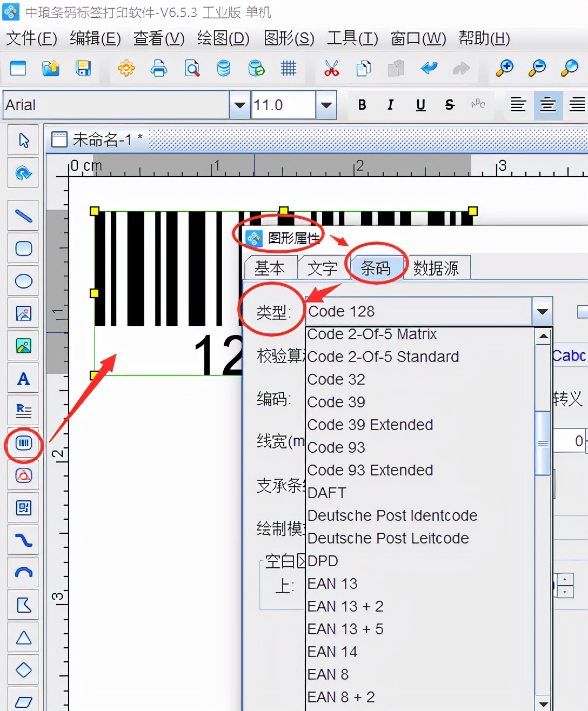Select the straight line tool
The width and height of the screenshot is (588, 711).
(x=23, y=216)
